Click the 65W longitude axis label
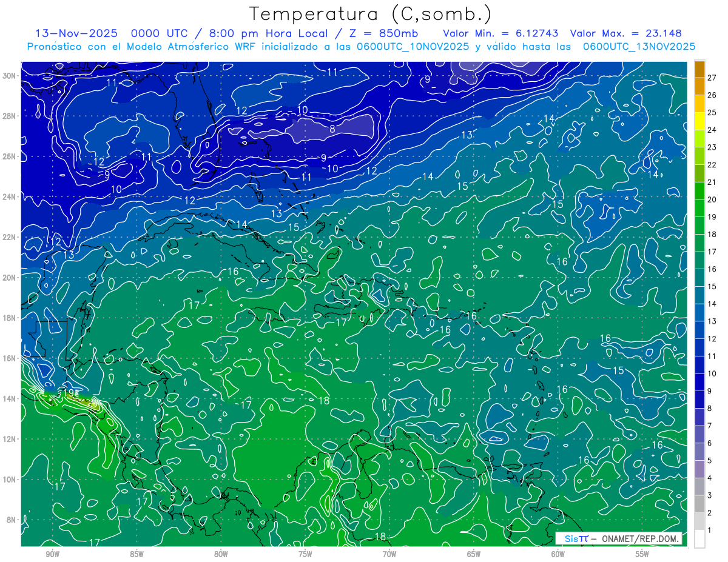The height and width of the screenshot is (562, 728). click(x=474, y=554)
